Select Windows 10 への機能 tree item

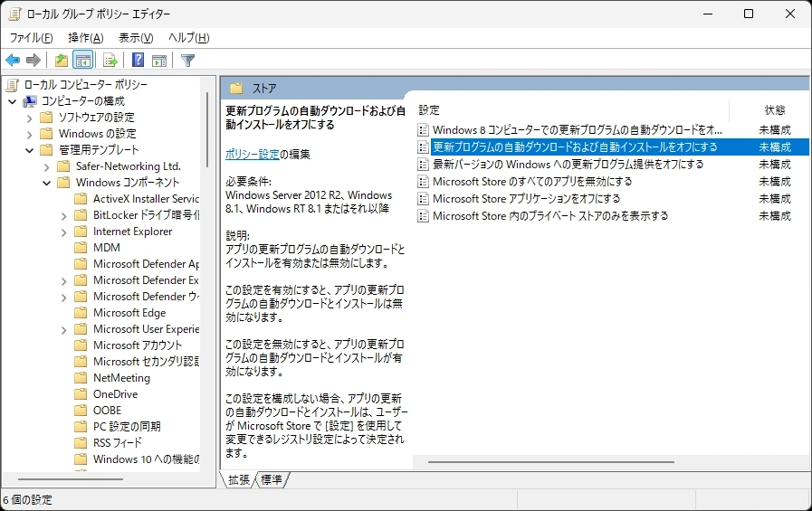click(x=146, y=459)
